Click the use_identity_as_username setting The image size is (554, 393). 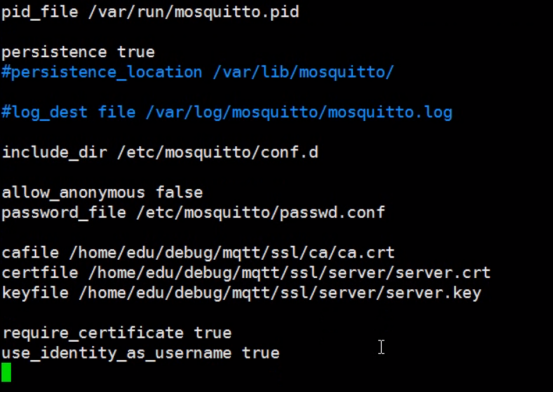[117, 353]
